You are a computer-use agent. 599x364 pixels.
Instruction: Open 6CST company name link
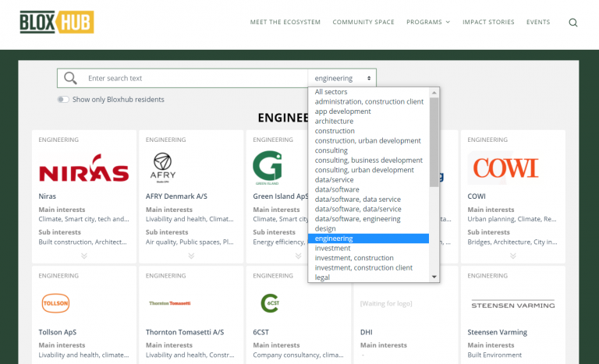click(261, 332)
